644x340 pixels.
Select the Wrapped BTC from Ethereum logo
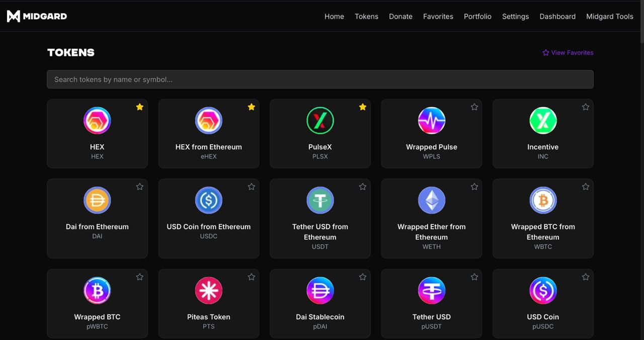pos(543,200)
